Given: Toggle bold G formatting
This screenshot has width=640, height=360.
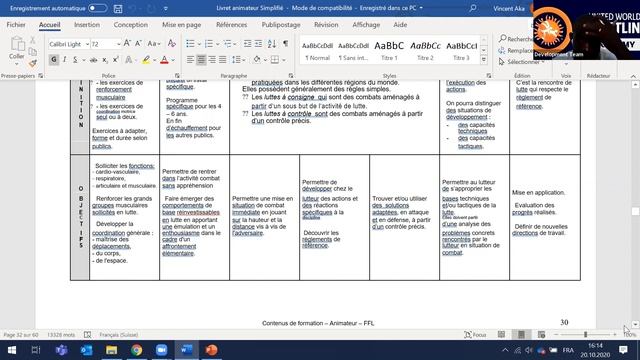Looking at the screenshot, I should [x=53, y=60].
